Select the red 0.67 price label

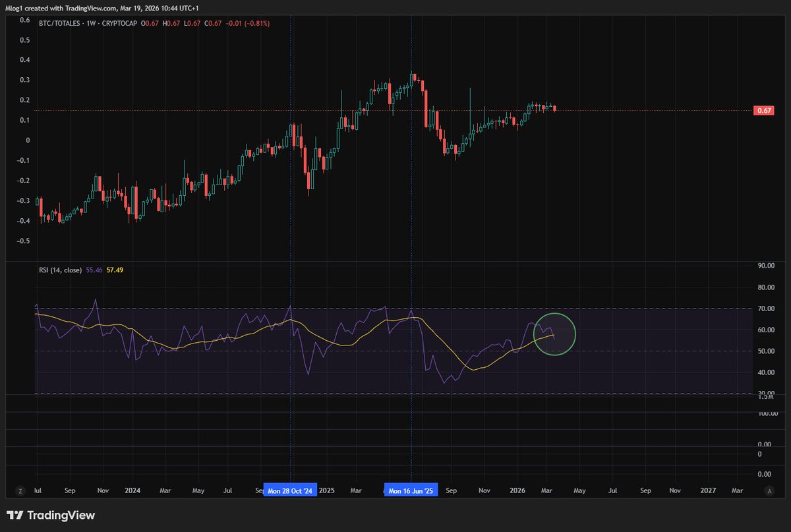(765, 110)
